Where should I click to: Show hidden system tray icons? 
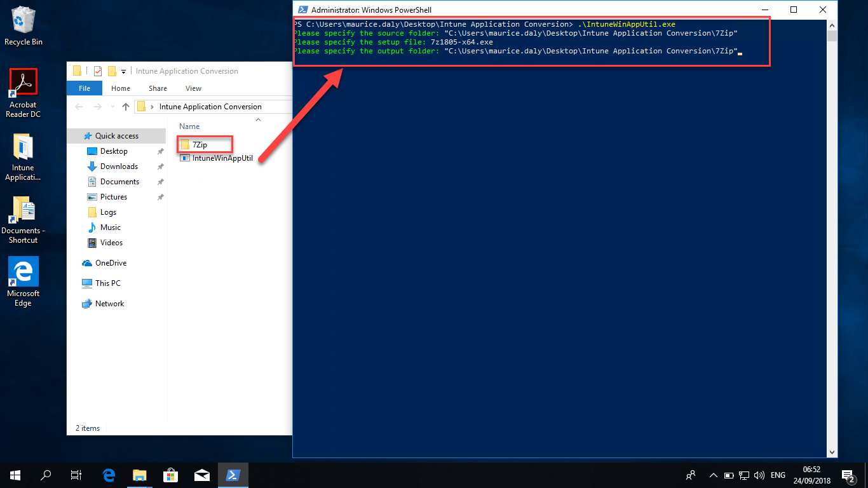(713, 475)
